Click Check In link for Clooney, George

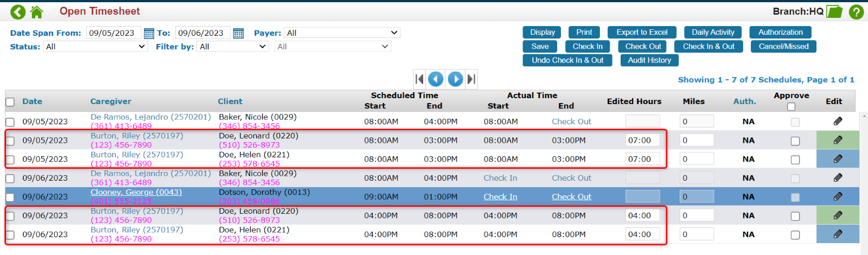[x=500, y=197]
